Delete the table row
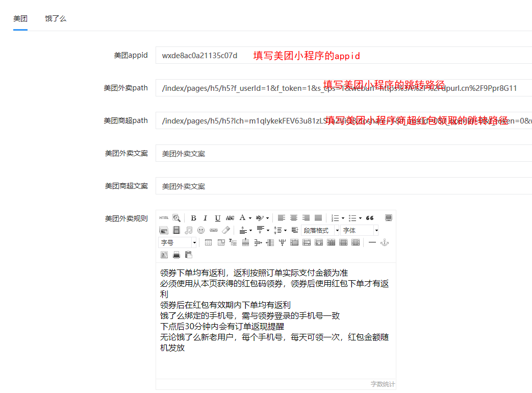Viewport: 532px width, 393px height. tap(258, 242)
